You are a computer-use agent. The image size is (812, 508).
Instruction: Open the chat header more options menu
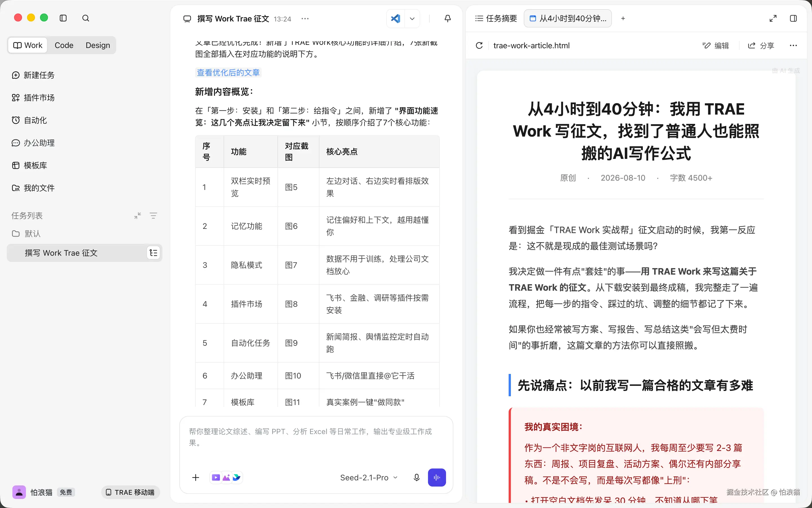point(305,19)
